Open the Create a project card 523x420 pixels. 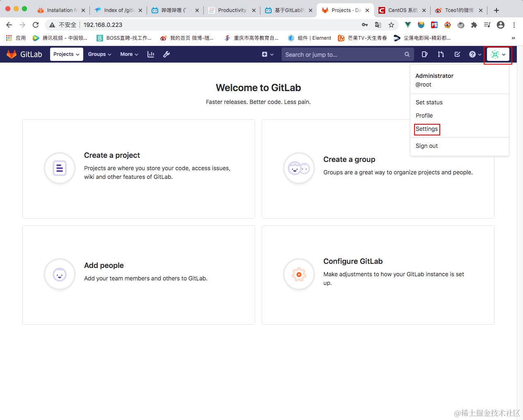tap(139, 169)
